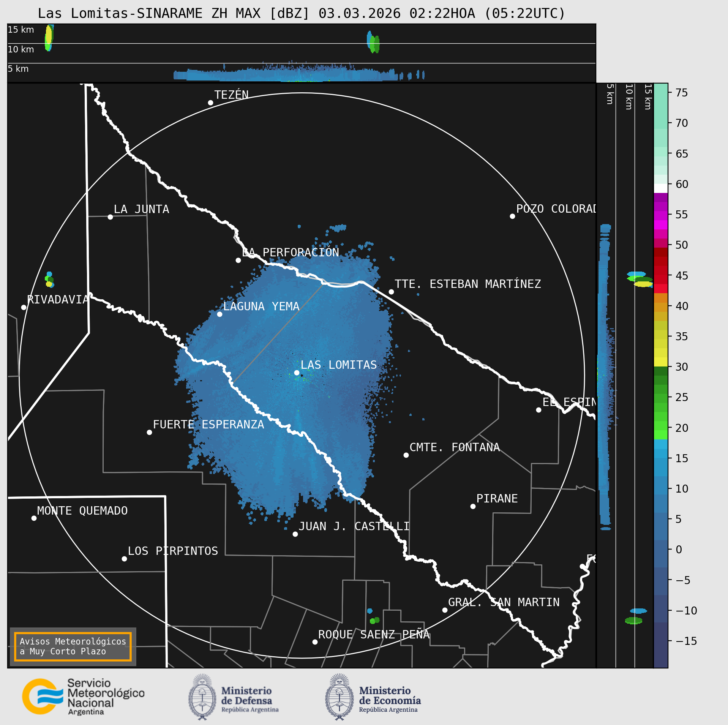Viewport: 728px width, 725px height.
Task: Click green echo above Roque Saenz Peña
Action: tap(374, 621)
